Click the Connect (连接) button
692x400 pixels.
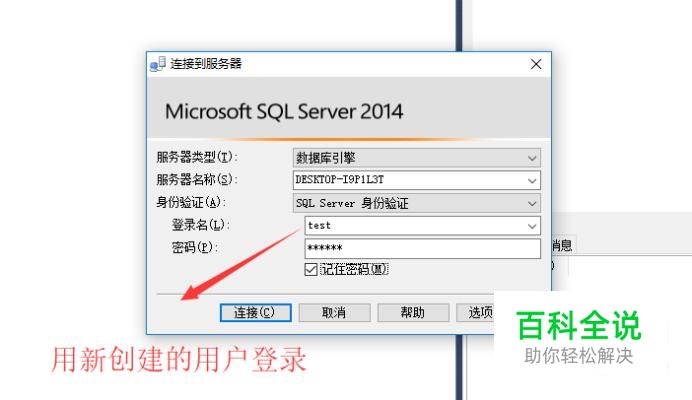click(256, 313)
